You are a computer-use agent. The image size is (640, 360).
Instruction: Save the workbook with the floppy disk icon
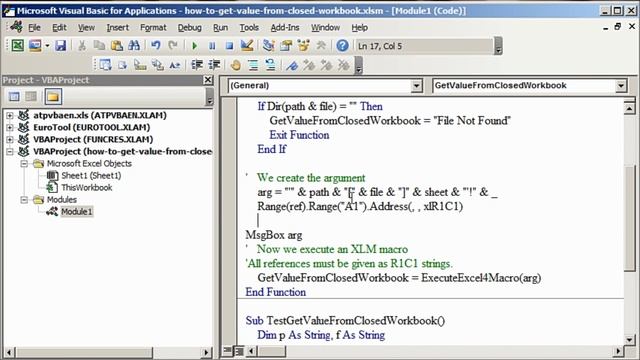pyautogui.click(x=60, y=45)
